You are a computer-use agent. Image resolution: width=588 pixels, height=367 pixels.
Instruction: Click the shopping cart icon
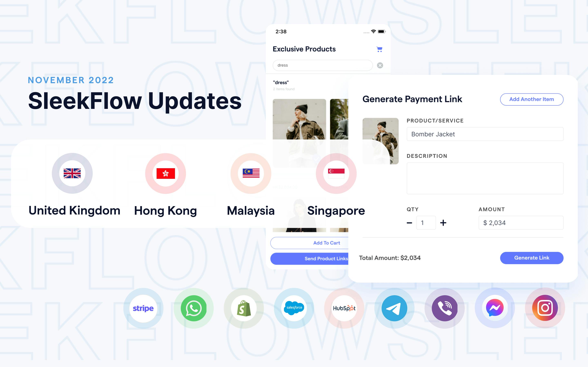[379, 50]
